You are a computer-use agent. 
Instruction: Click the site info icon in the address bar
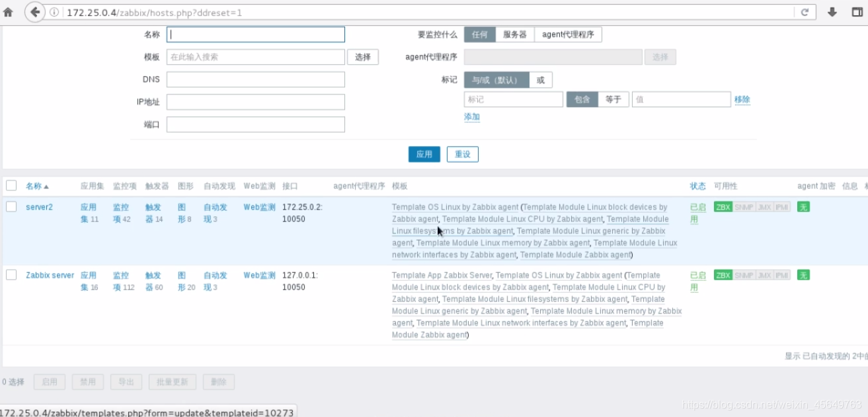point(54,13)
